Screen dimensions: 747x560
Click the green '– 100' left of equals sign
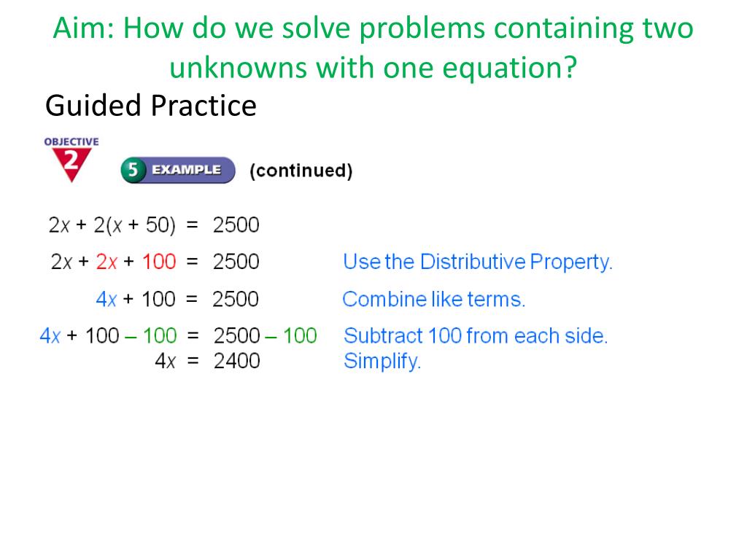[x=151, y=335]
